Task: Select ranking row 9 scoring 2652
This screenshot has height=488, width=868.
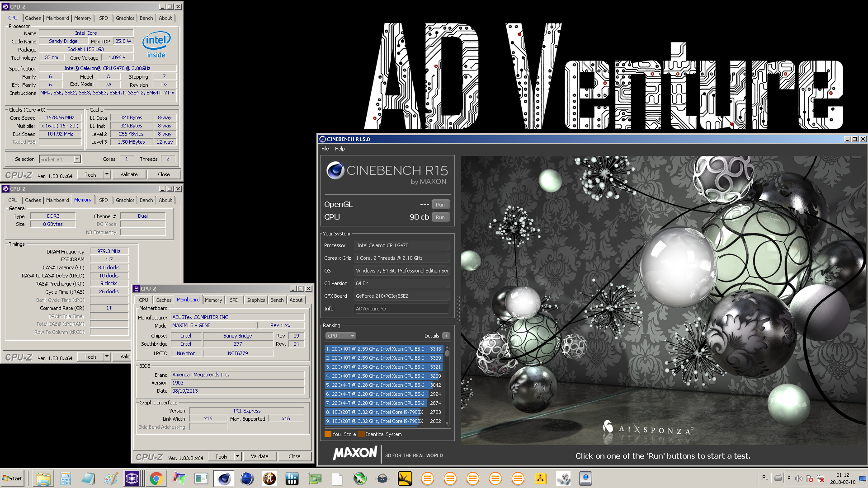Action: [383, 421]
